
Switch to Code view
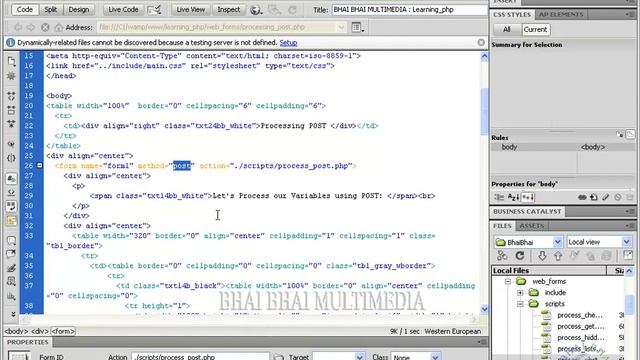(24, 9)
